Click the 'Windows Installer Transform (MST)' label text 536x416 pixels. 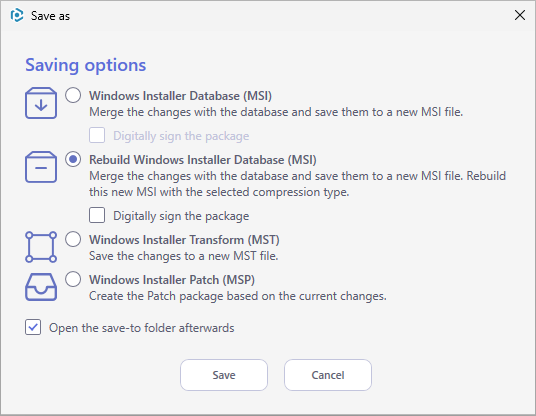184,240
